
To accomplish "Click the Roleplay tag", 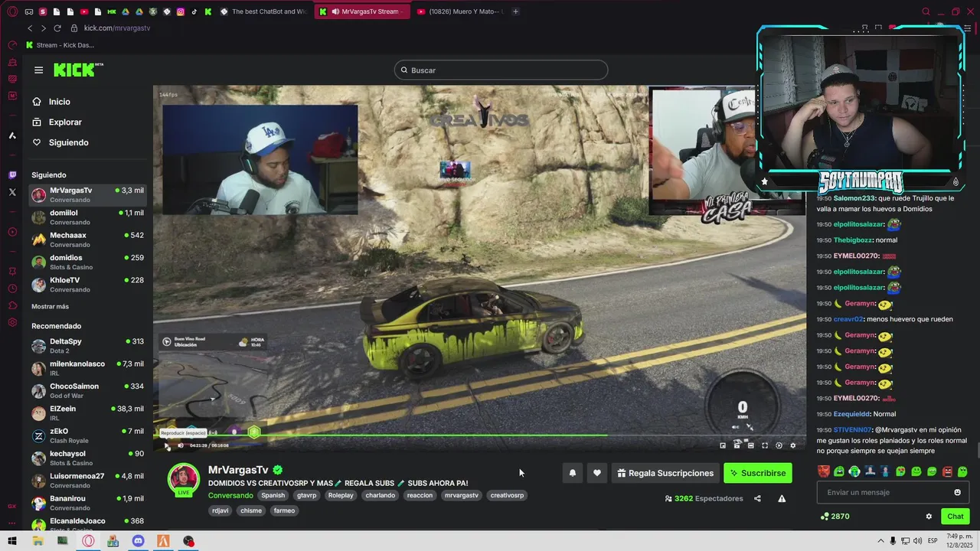I will (x=341, y=495).
